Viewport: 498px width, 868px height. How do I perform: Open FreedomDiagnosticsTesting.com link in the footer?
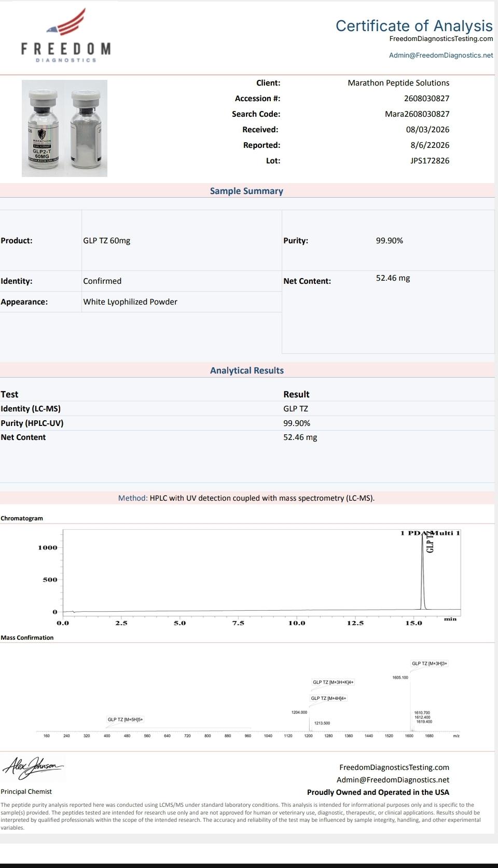[x=394, y=767]
